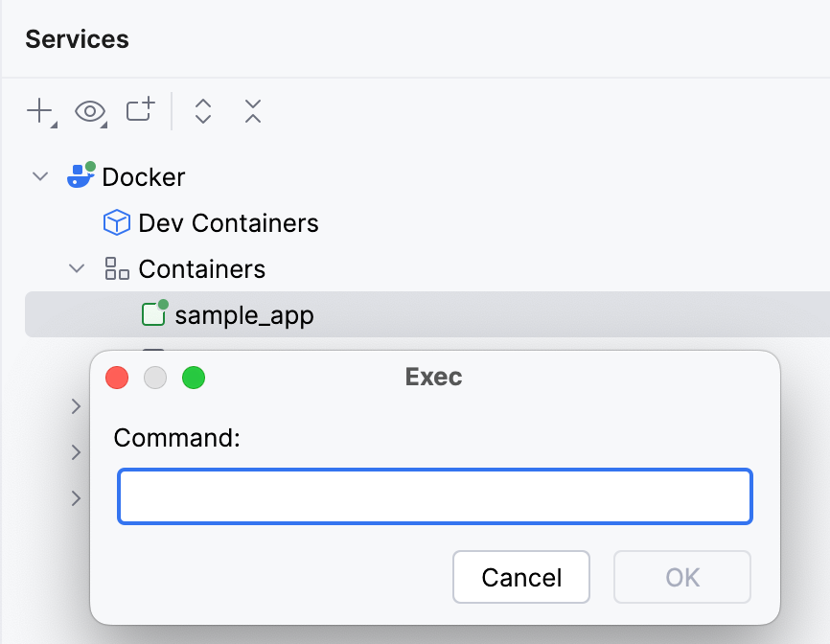Collapse the Containers tree node
This screenshot has width=830, height=644.
(x=77, y=268)
